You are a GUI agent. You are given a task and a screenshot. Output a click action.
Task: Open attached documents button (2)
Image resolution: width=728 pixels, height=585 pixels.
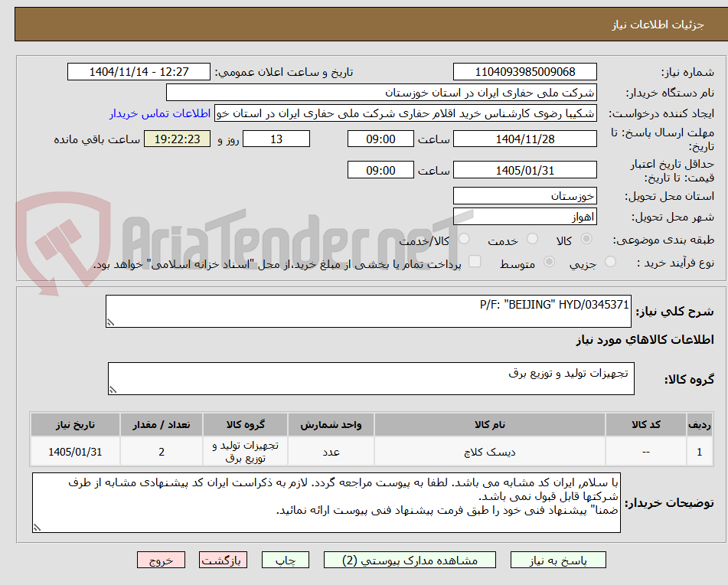(x=410, y=560)
